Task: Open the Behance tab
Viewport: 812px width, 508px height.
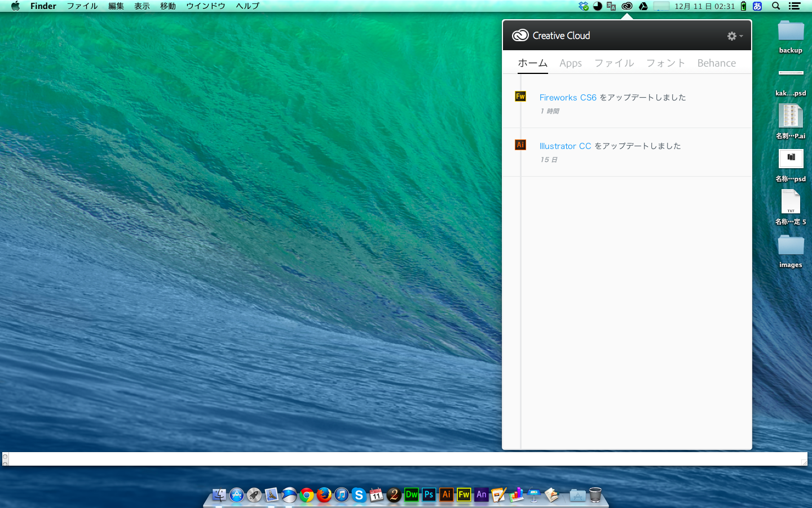Action: click(x=717, y=63)
